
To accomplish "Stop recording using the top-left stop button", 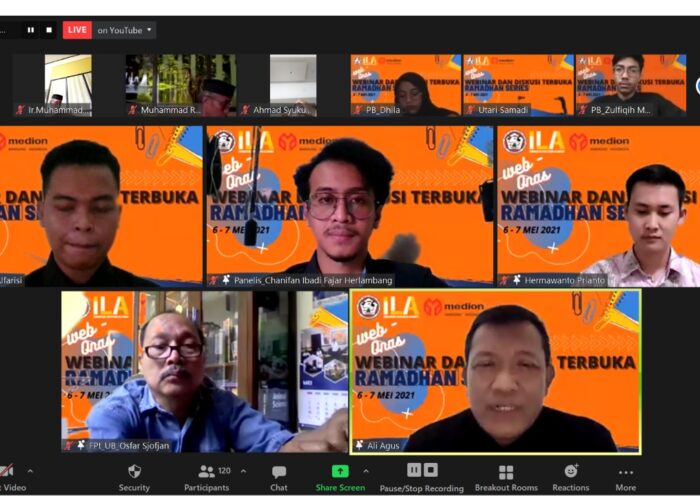I will click(49, 30).
